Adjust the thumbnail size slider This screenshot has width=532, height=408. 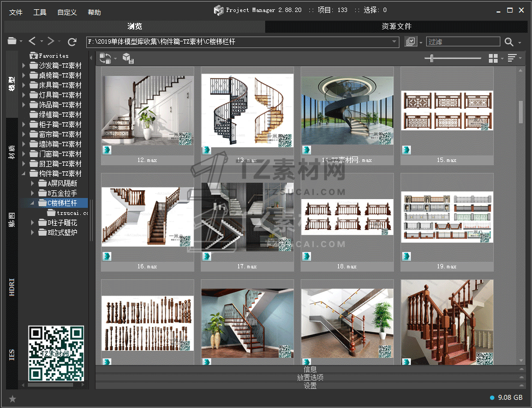click(x=432, y=58)
